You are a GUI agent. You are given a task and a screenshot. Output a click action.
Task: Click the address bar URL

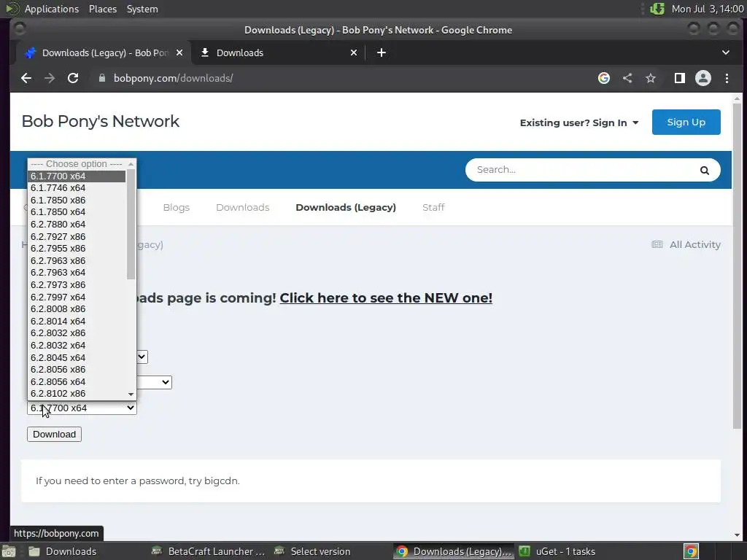(x=173, y=78)
